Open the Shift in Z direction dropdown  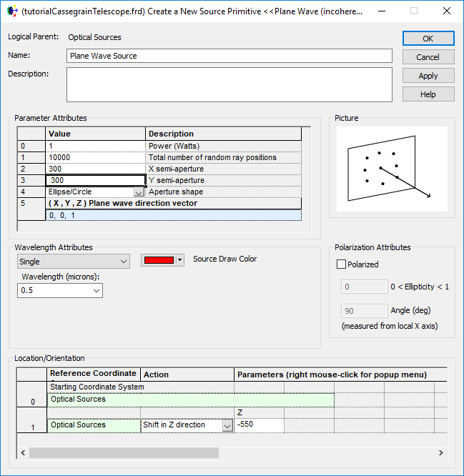[x=227, y=425]
